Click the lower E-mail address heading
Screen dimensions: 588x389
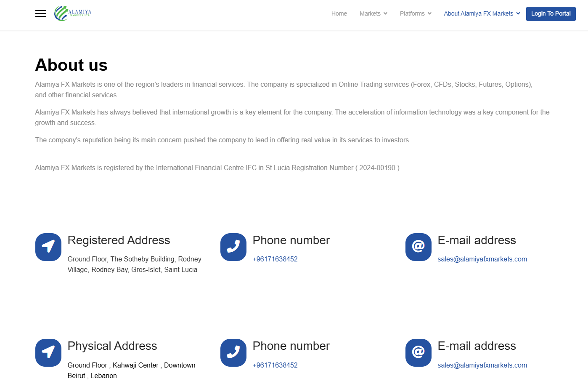click(477, 346)
